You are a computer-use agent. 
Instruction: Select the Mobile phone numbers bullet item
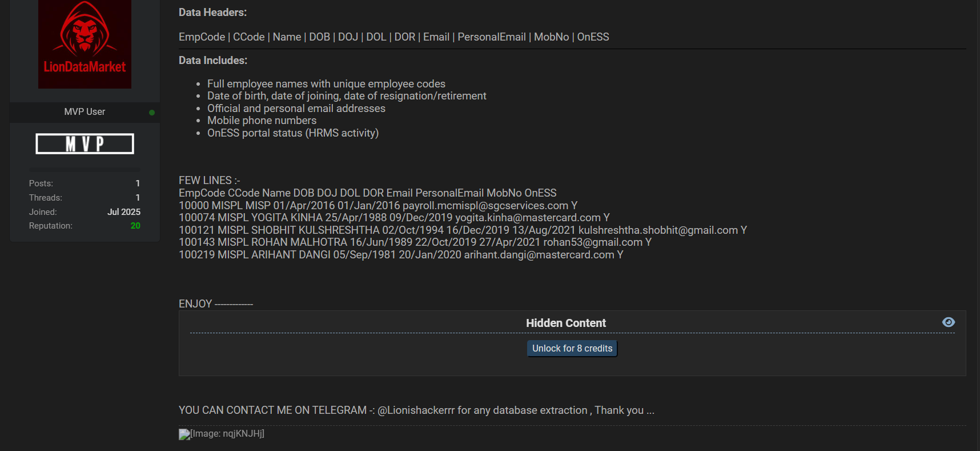(x=262, y=121)
